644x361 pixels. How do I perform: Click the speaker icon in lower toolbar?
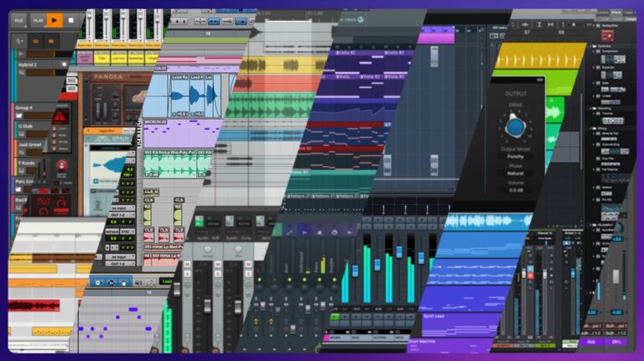pos(139,282)
